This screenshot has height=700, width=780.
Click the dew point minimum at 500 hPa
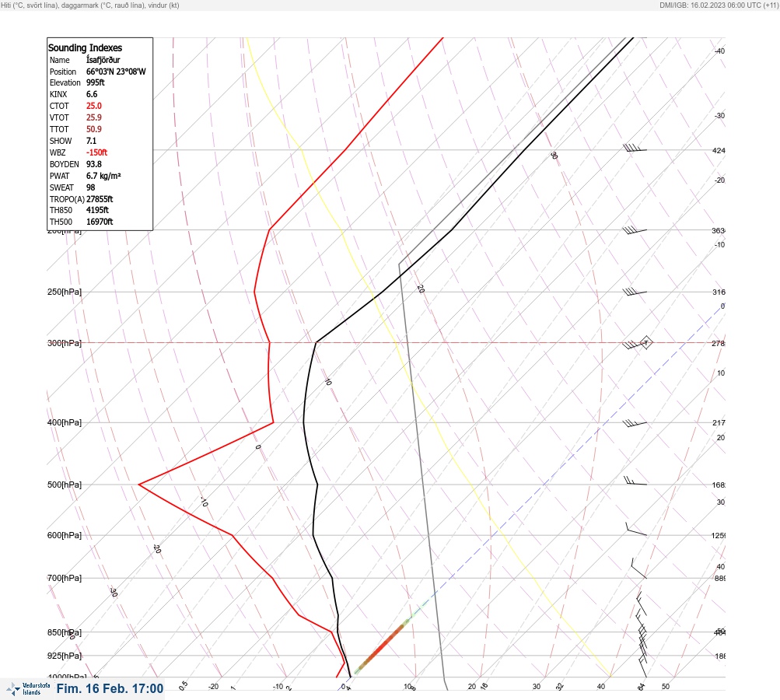tap(138, 484)
